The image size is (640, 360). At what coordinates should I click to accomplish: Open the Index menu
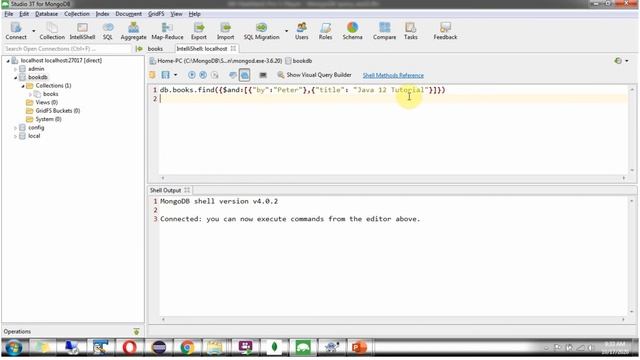pos(102,14)
